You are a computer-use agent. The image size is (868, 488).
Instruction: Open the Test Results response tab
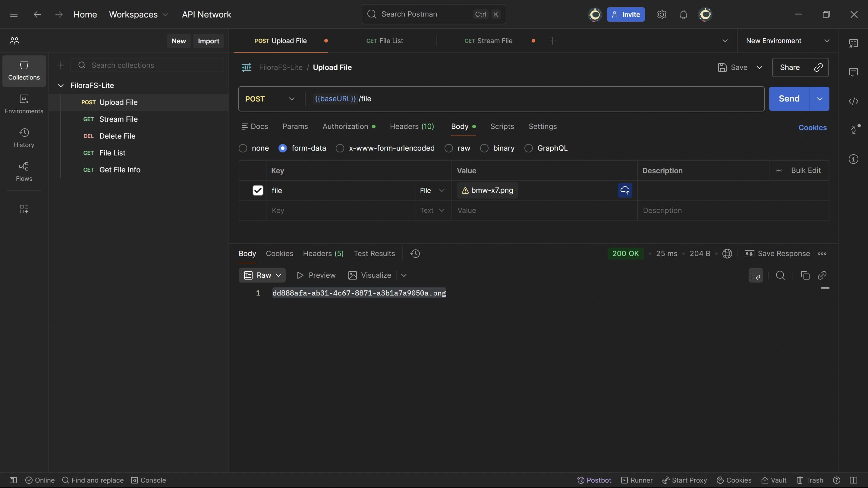[374, 254]
